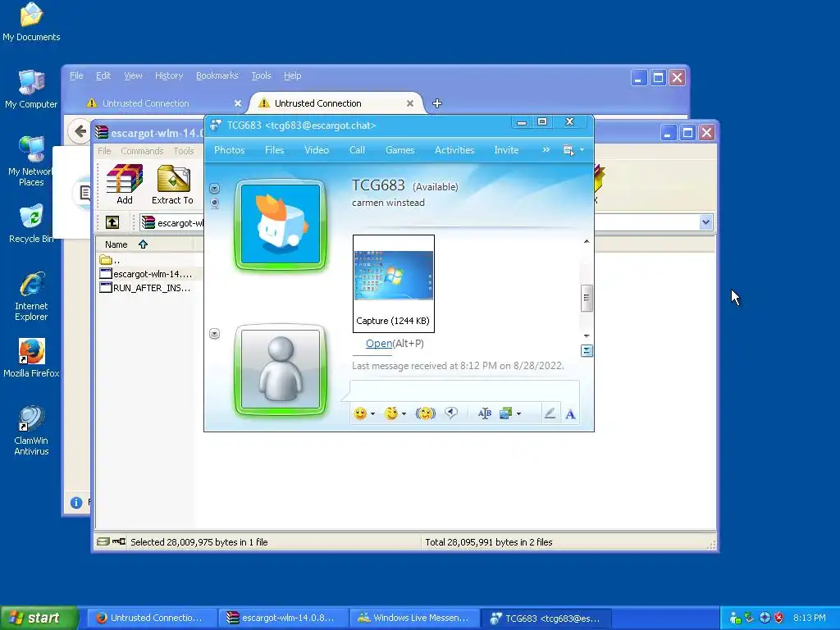840x630 pixels.
Task: Click the show chat history icon below scrollbar
Action: (587, 351)
